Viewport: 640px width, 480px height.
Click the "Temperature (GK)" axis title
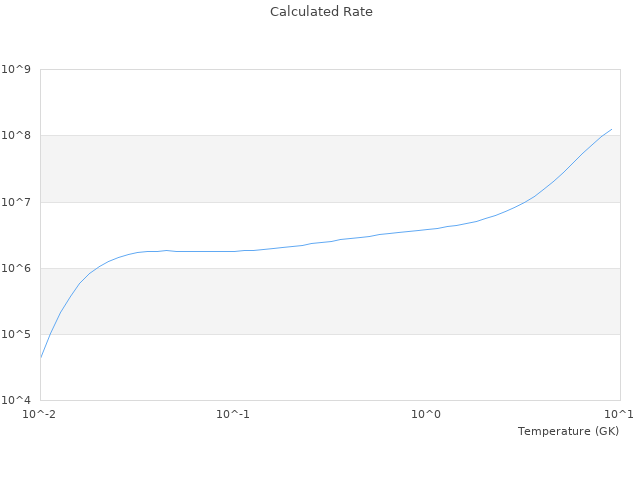(568, 431)
